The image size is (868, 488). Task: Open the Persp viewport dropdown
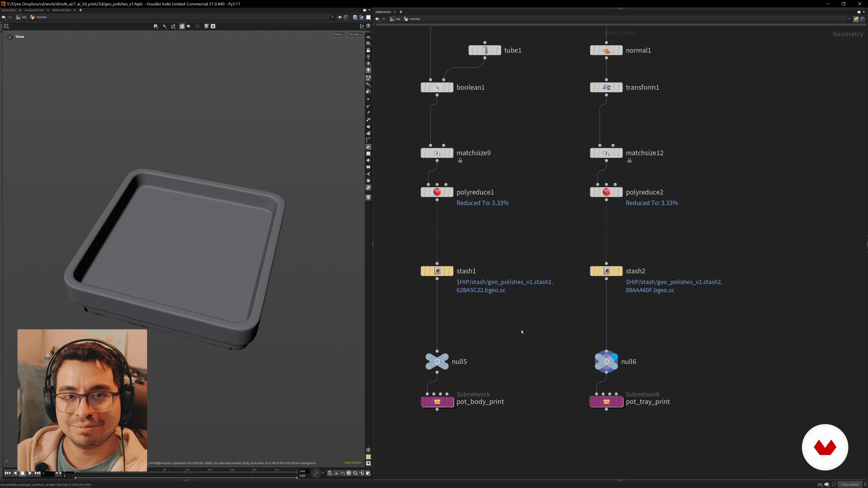tap(338, 34)
